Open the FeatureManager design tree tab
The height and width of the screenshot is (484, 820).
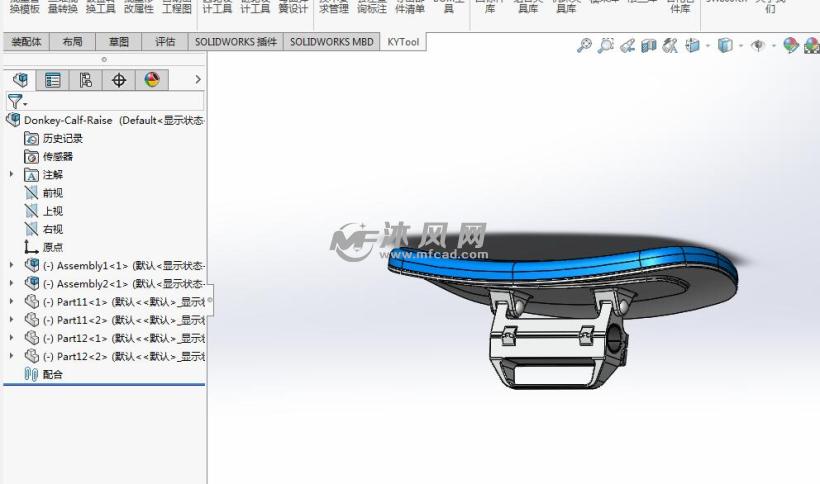coord(20,80)
